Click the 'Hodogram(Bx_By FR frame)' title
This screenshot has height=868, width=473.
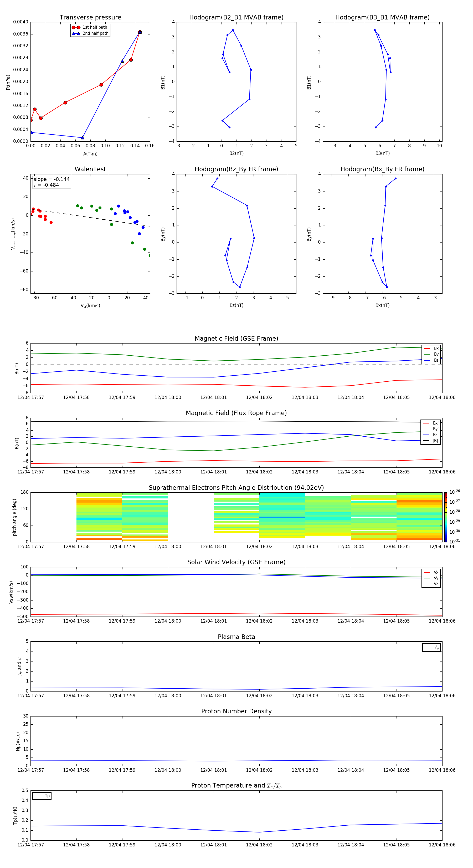[x=382, y=169]
